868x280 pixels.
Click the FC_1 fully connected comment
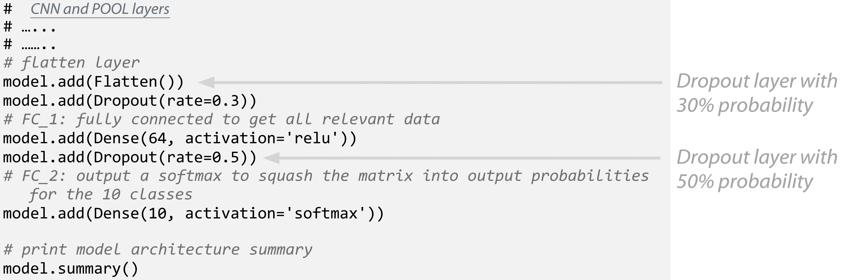pos(221,120)
